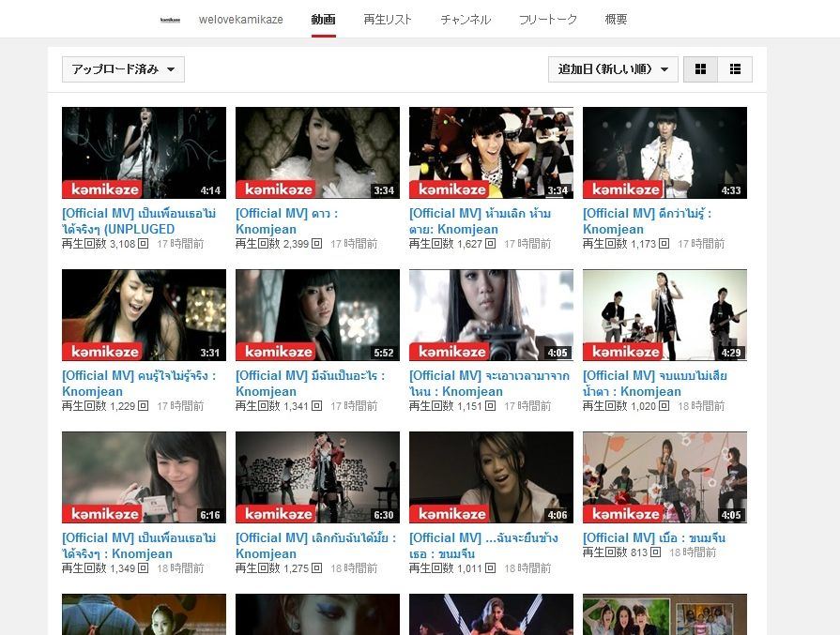840x635 pixels.
Task: Open the 概要 tab
Action: [616, 20]
